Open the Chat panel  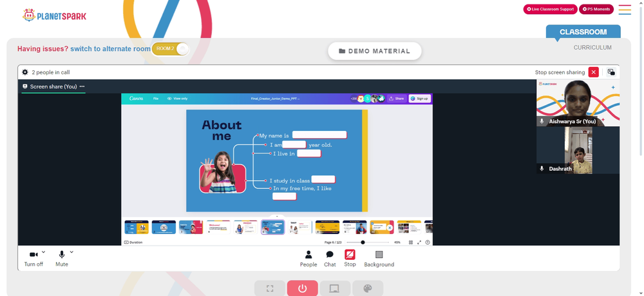330,259
